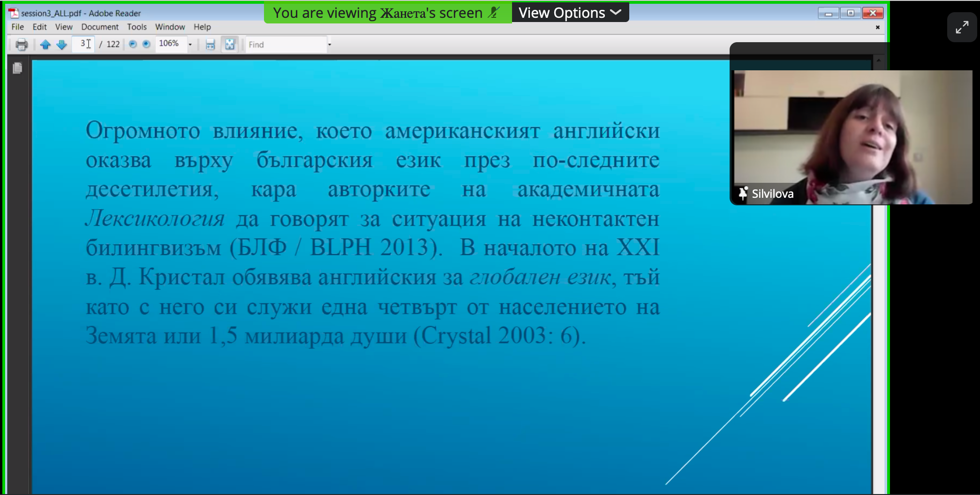Screen dimensions: 980x495
Task: Click the page number input box
Action: coord(83,44)
